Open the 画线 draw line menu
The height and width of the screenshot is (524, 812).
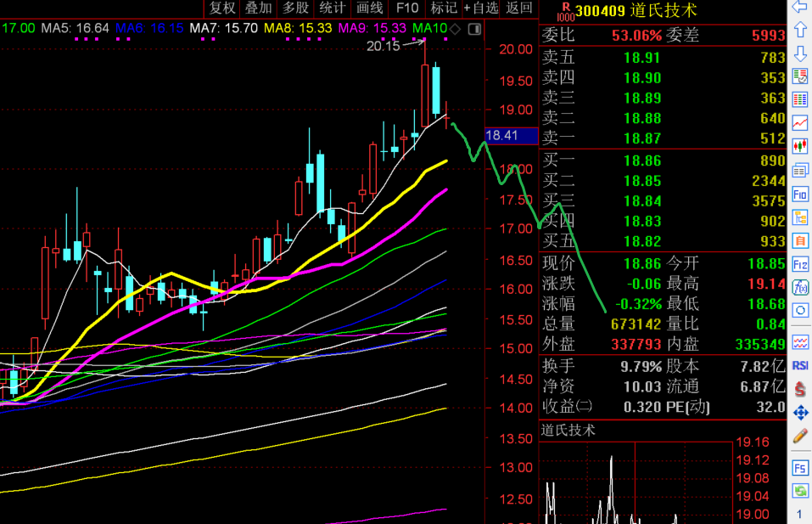coord(370,8)
